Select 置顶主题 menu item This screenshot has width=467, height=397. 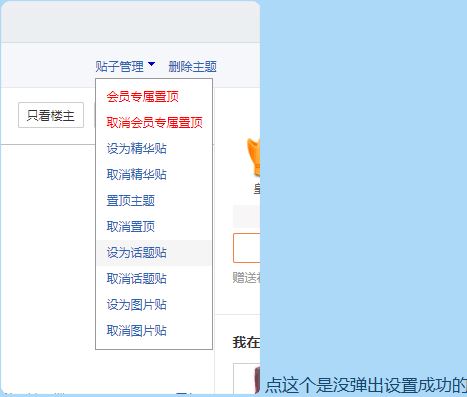[130, 201]
